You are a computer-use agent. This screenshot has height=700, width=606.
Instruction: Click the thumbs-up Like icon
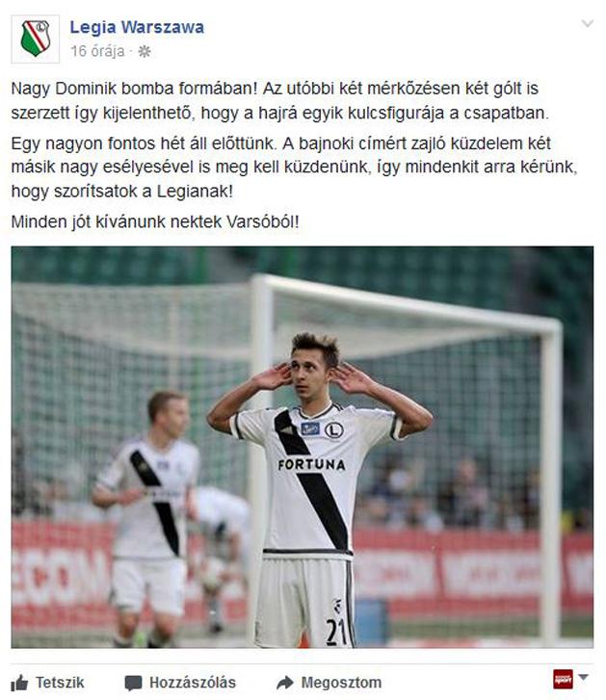pyautogui.click(x=19, y=683)
